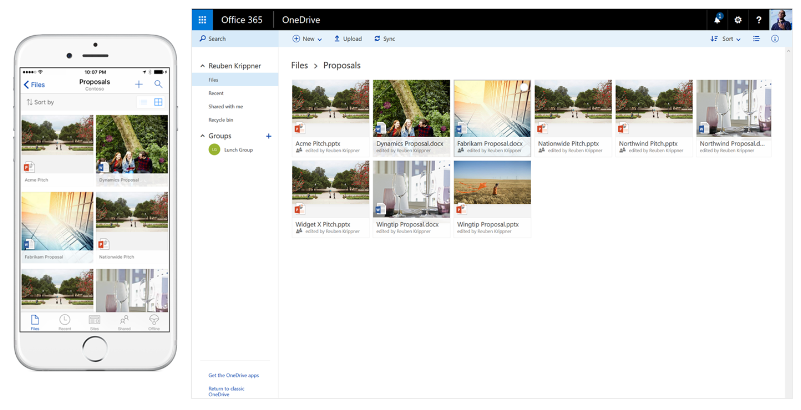Tap the back arrow to Files on phone
The image size is (801, 410).
[34, 85]
